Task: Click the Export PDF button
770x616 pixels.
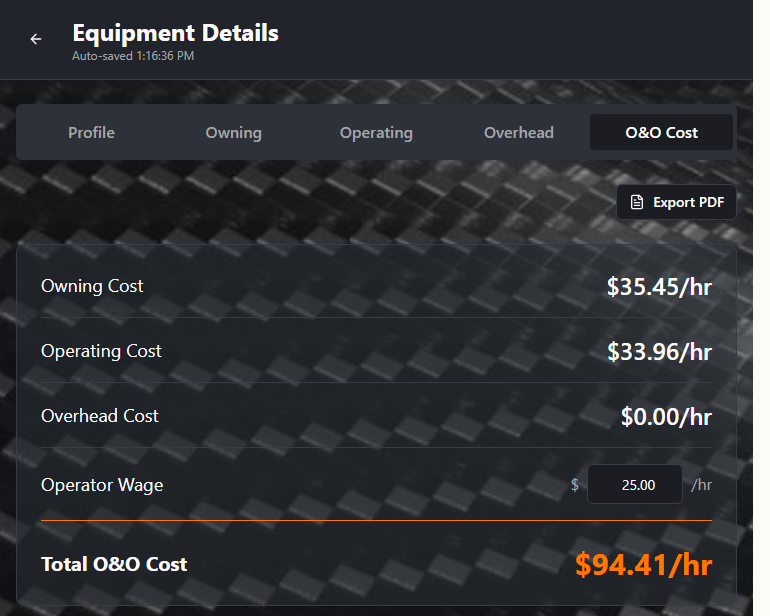Action: 676,202
